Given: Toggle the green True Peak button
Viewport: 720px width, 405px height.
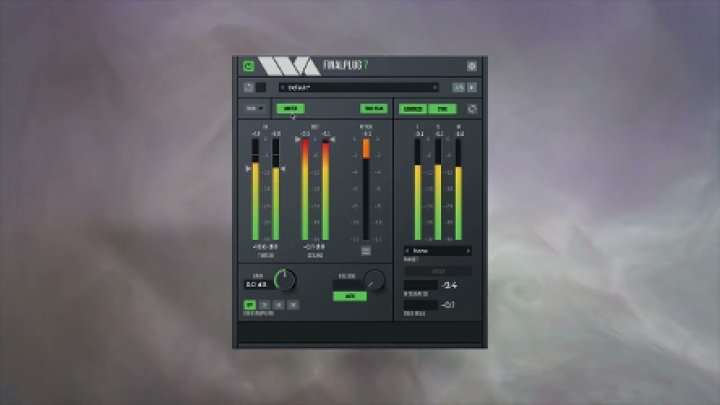Looking at the screenshot, I should pos(374,108).
